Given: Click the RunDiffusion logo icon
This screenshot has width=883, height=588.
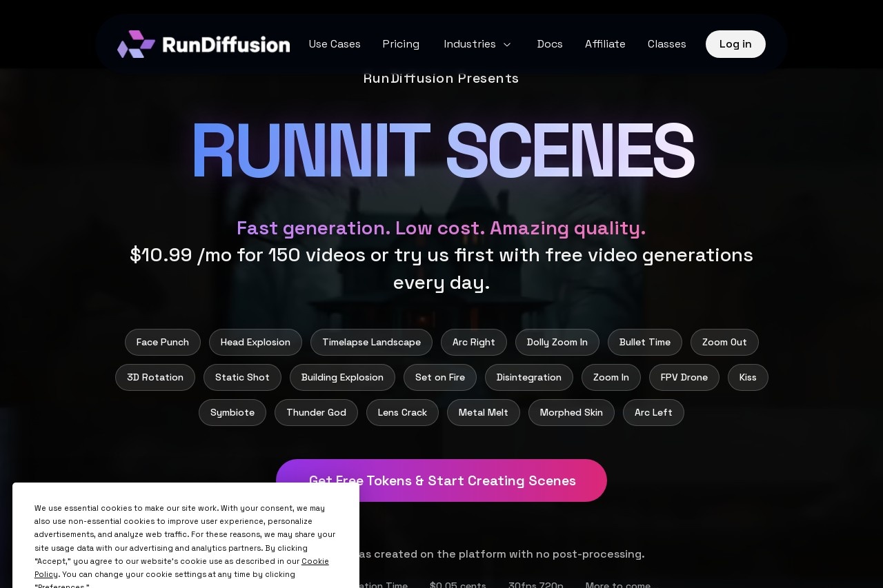Looking at the screenshot, I should click(136, 44).
